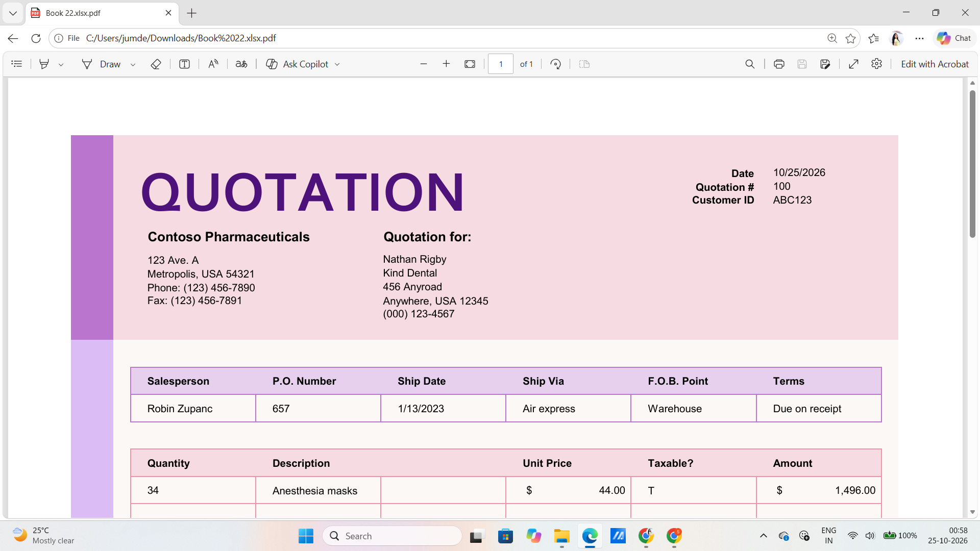This screenshot has width=980, height=551.
Task: Start Read aloud
Action: [x=213, y=64]
